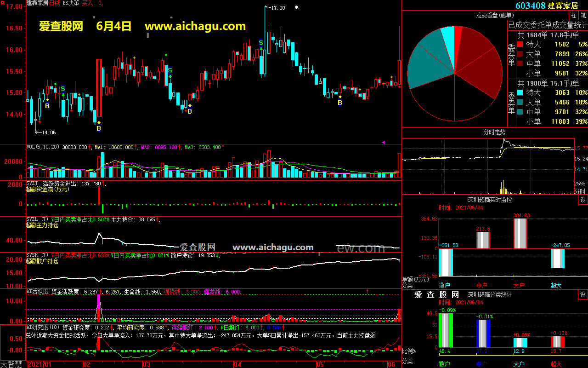Click the 213.8 中户 net amount bar
Screen dimensions: 588x368
483,240
